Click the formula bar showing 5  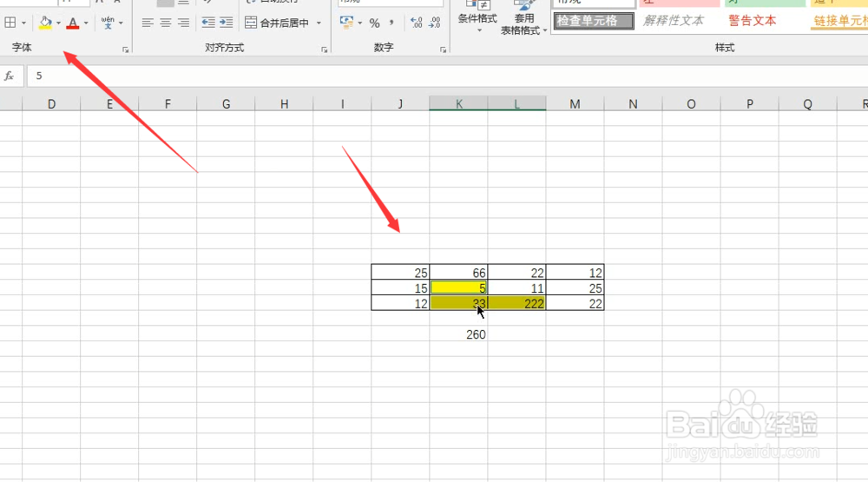click(447, 76)
